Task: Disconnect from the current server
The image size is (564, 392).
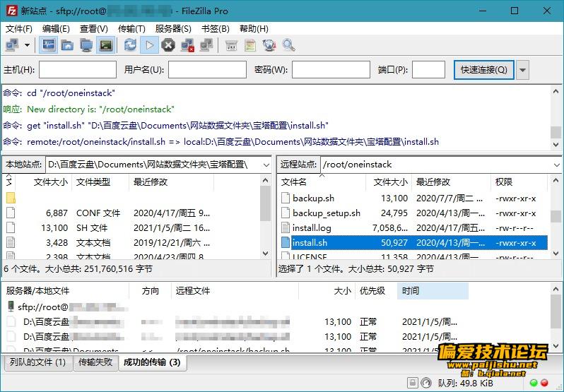Action: [x=187, y=45]
